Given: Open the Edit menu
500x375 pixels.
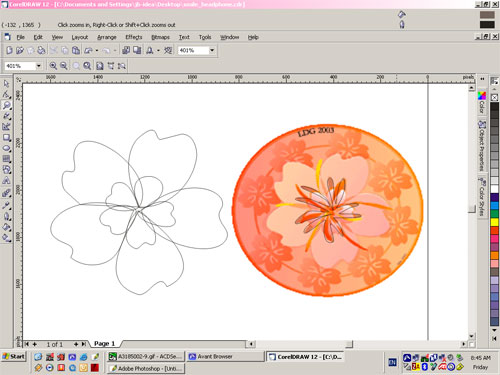Looking at the screenshot, I should [x=38, y=37].
